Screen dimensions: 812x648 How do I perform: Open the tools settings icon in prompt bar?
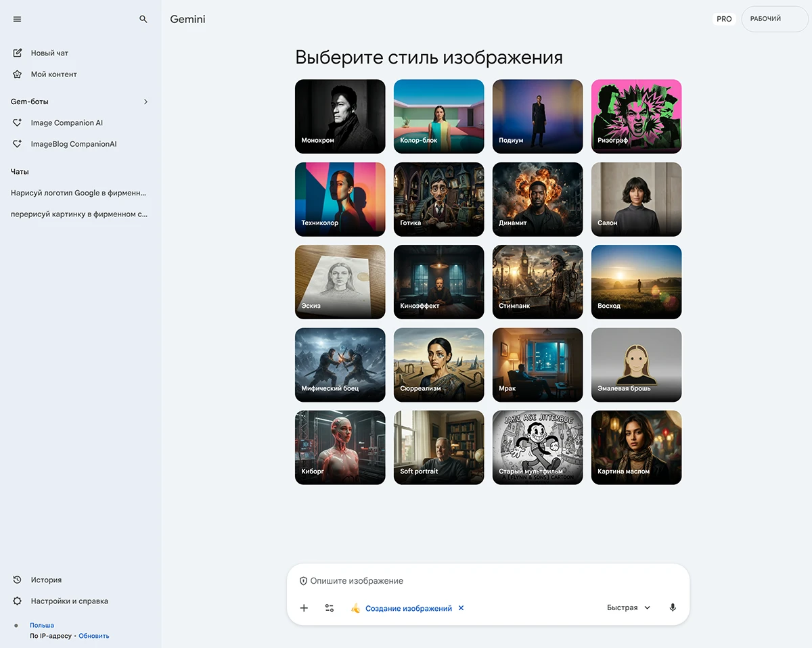[329, 607]
